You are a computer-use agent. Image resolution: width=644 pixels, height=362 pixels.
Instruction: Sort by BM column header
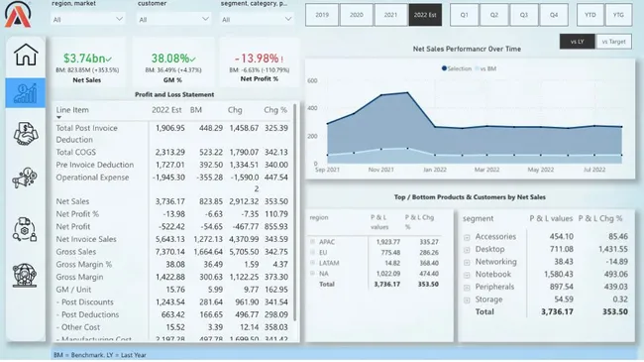tap(196, 110)
